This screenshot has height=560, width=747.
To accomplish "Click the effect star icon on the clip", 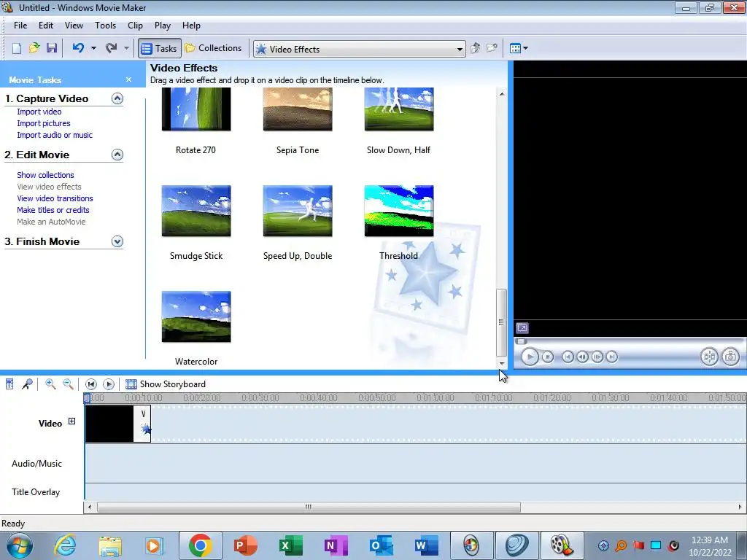I will point(146,429).
